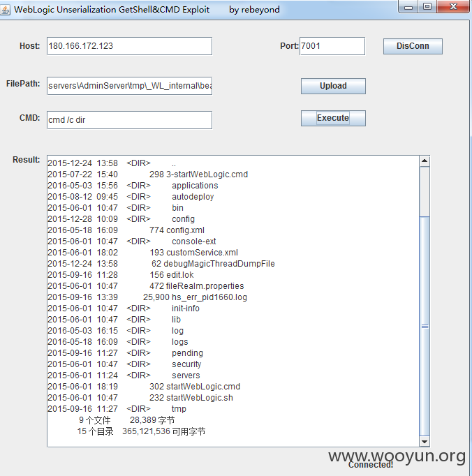Viewport: 472px width, 476px height.
Task: Click the Execute button
Action: tap(333, 118)
